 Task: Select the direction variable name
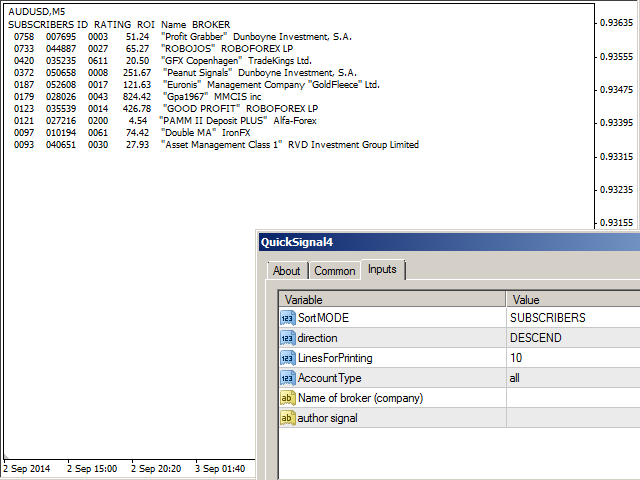318,338
